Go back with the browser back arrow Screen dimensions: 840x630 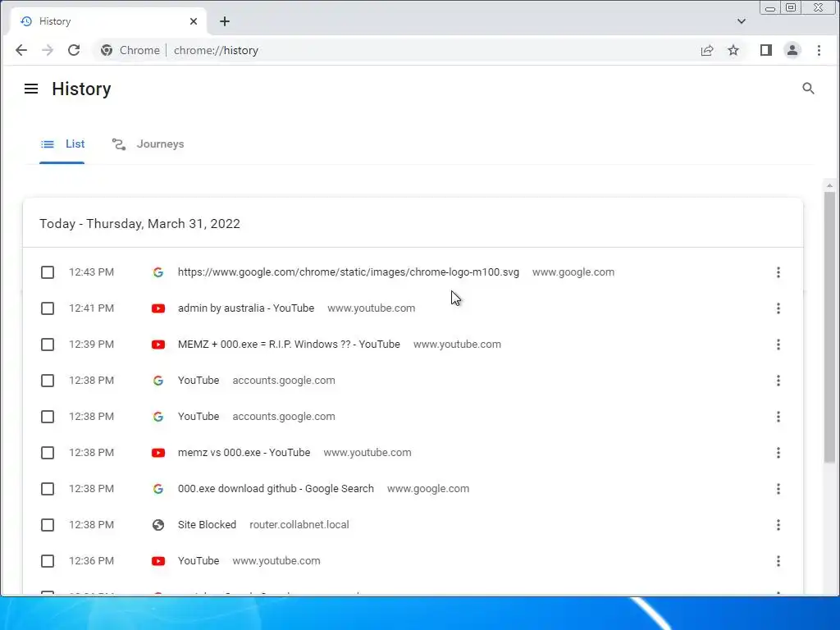[21, 50]
